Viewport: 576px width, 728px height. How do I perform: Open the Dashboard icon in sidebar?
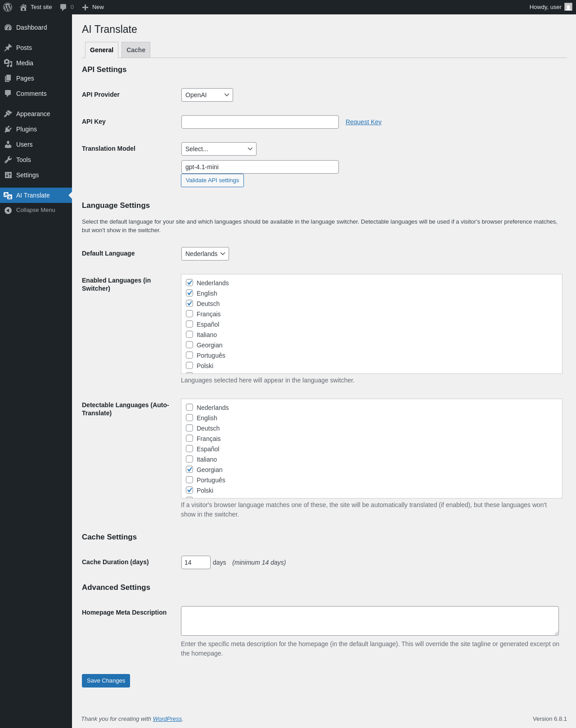point(8,27)
